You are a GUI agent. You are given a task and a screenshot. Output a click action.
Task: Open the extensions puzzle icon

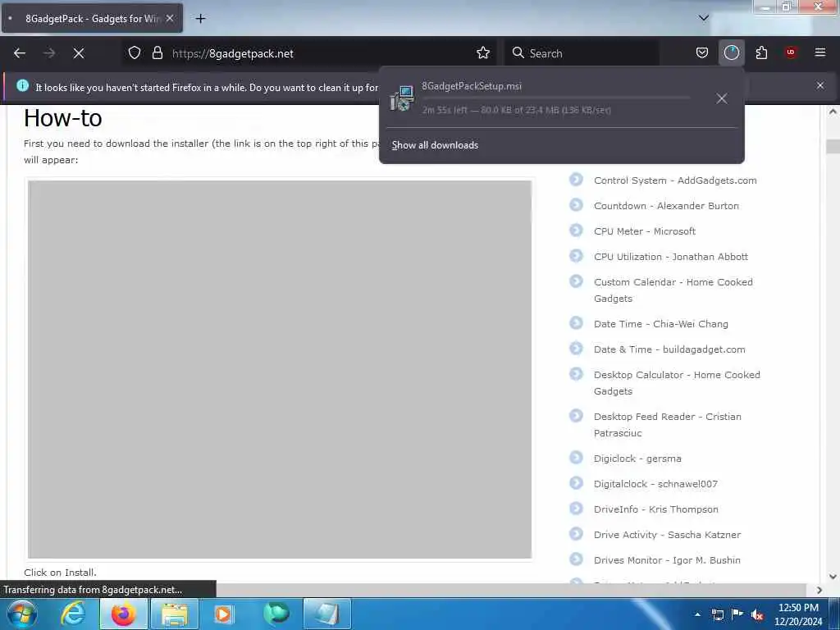point(761,52)
